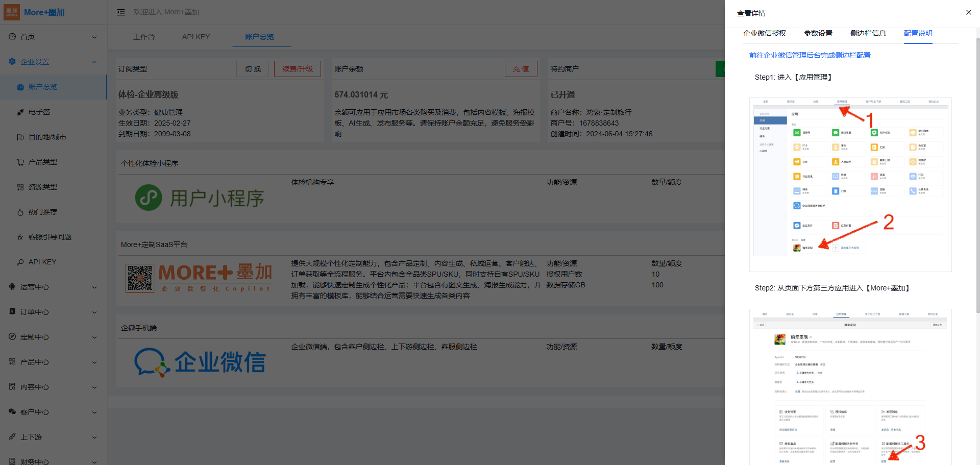Open 目的地/城市 via its flag icon
980x465 pixels.
point(20,137)
